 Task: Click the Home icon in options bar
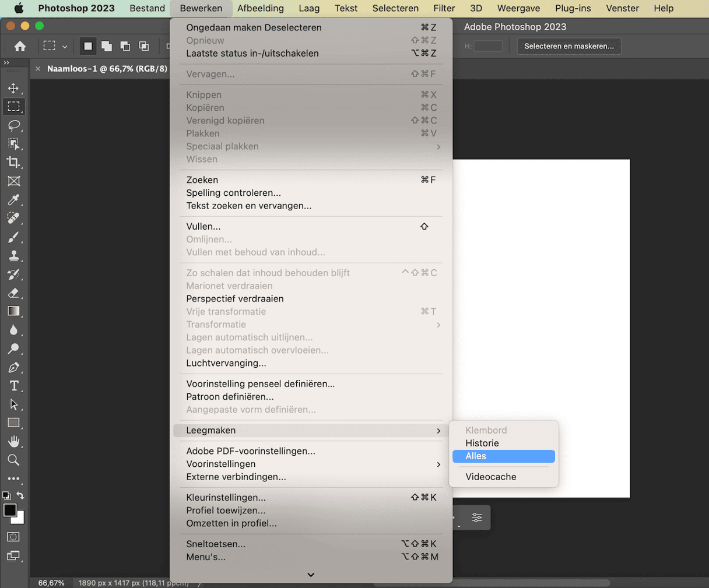tap(20, 46)
